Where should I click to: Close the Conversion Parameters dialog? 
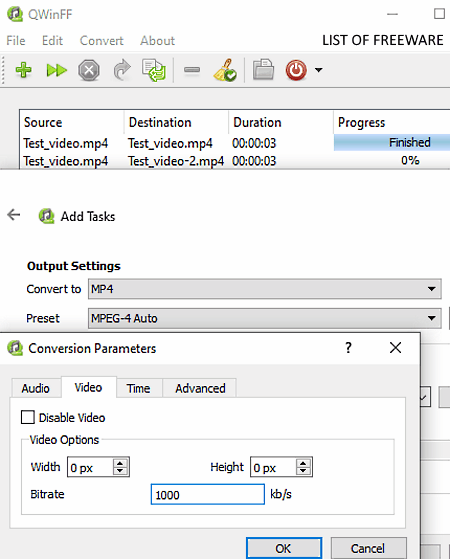pyautogui.click(x=395, y=348)
